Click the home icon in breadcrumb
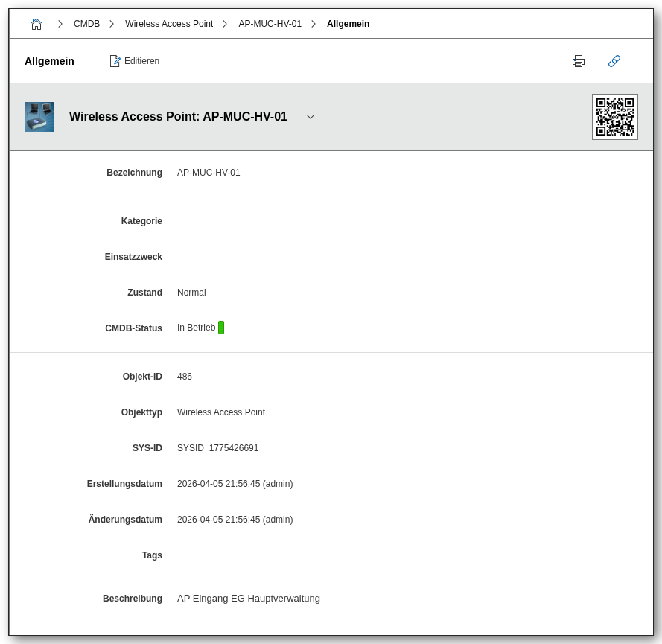Screen dimensions: 662x644 click(x=36, y=24)
